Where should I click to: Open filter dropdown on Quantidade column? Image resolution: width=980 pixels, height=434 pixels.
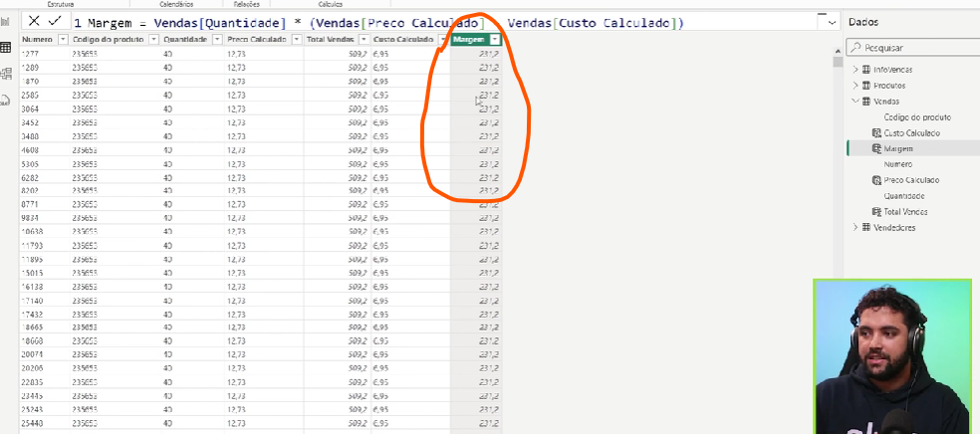(x=217, y=40)
